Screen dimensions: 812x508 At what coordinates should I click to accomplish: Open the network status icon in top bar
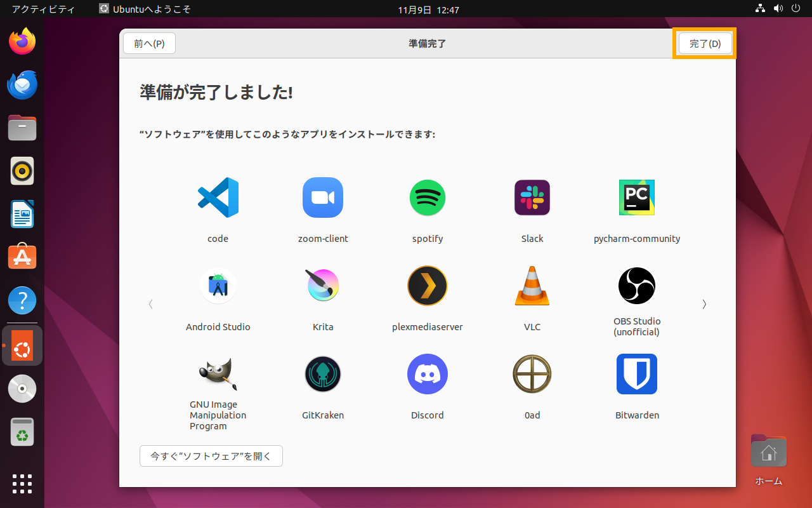point(761,9)
